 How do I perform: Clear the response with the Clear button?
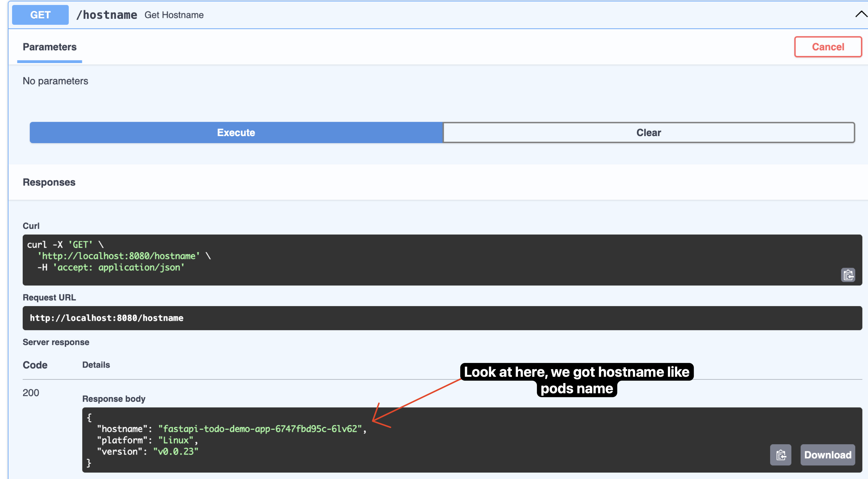[648, 133]
